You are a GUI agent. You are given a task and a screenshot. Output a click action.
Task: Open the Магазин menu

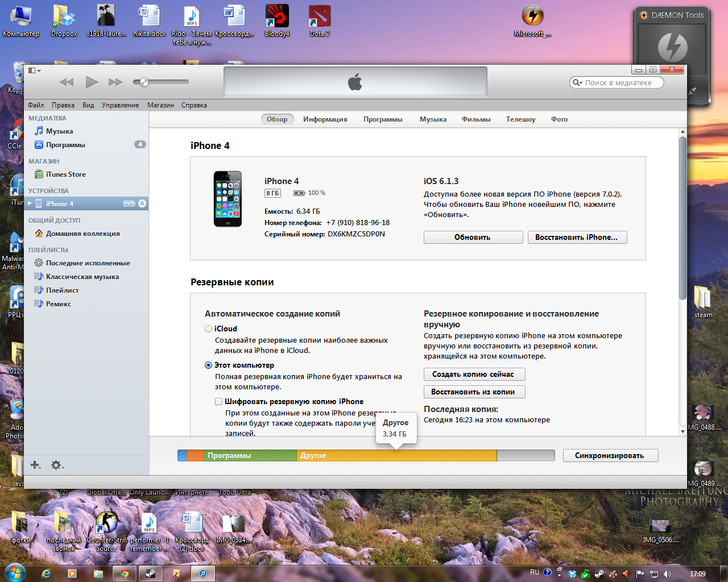160,105
